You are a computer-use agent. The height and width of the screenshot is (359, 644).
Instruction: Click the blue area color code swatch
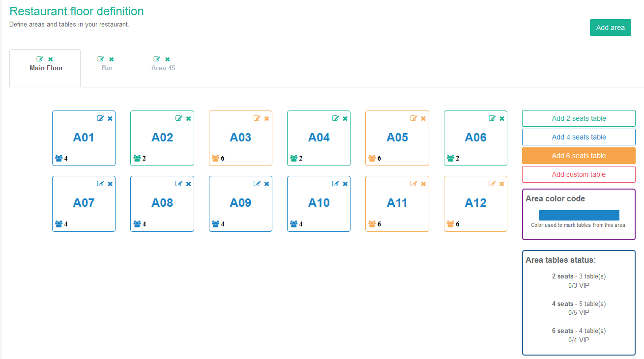[579, 215]
